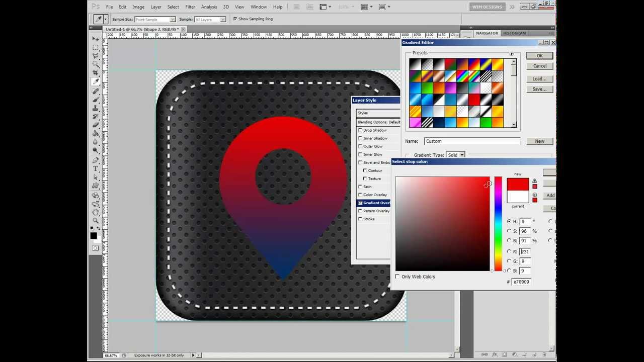The image size is (644, 362).
Task: Open the Gradient Type dropdown
Action: click(461, 155)
